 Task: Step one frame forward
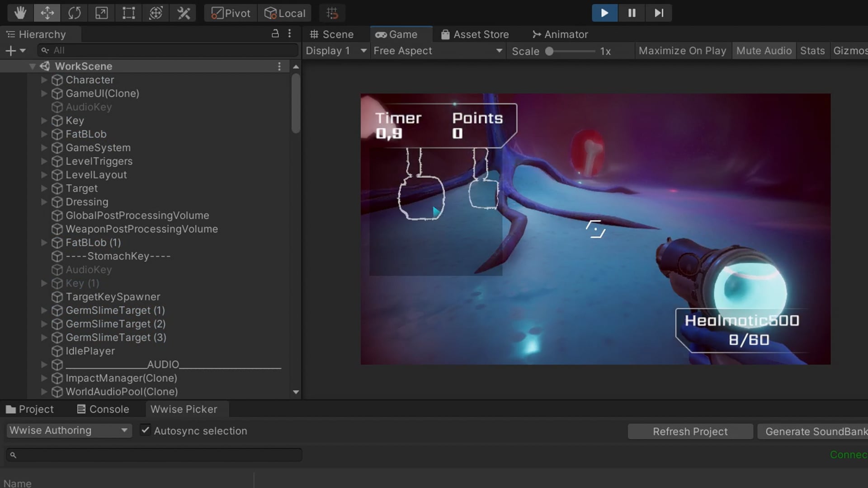click(x=659, y=13)
